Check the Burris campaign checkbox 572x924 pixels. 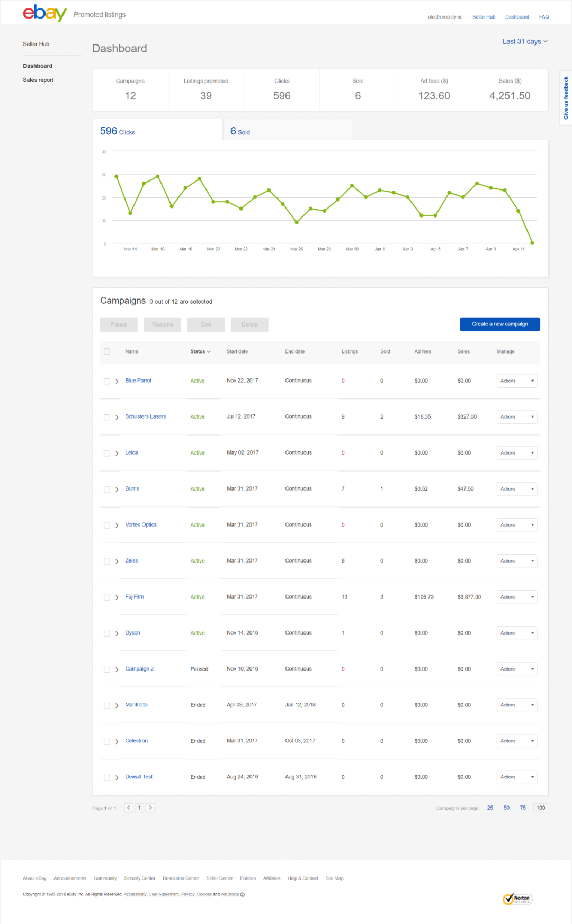click(x=107, y=489)
